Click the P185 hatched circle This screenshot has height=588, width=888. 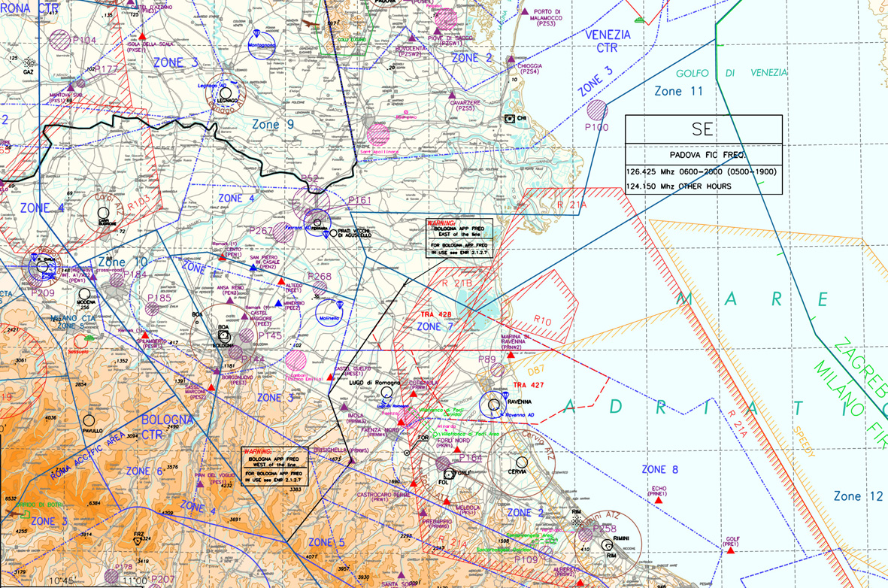(x=152, y=309)
